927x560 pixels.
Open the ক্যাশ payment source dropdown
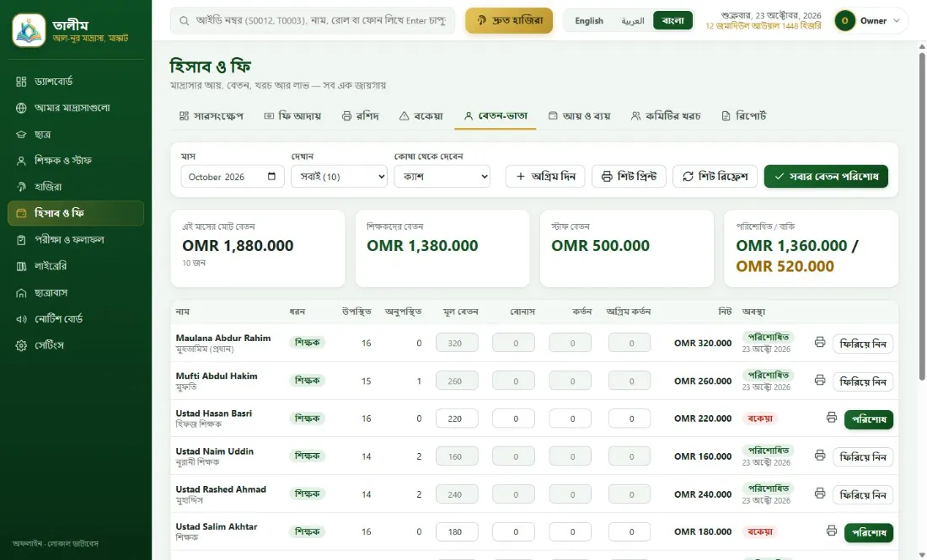pyautogui.click(x=442, y=177)
